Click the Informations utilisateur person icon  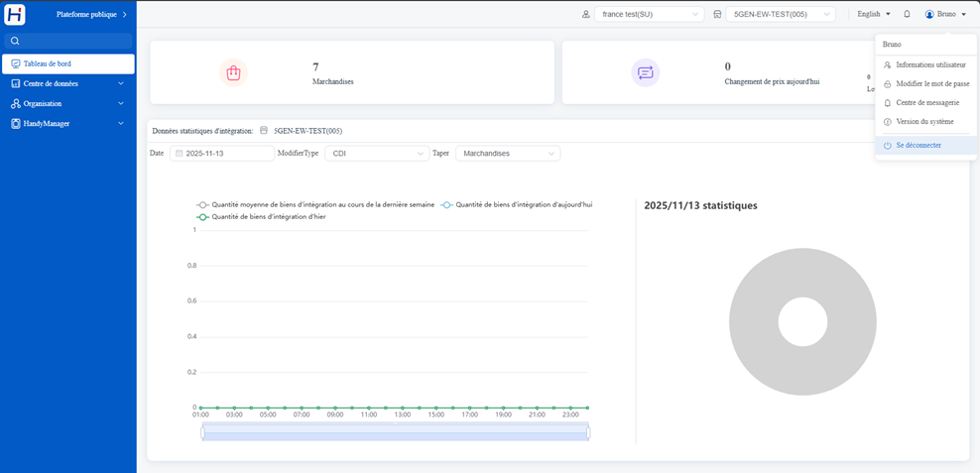[x=887, y=65]
